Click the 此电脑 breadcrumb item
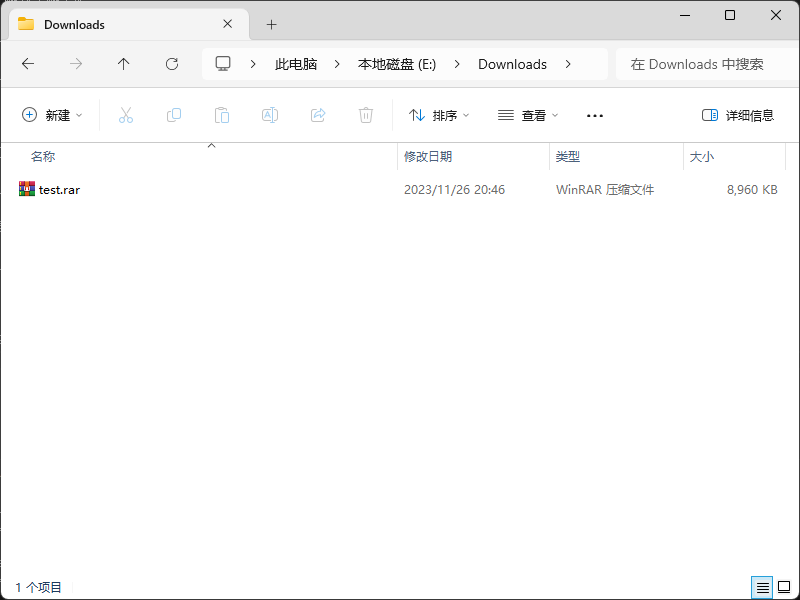 pyautogui.click(x=295, y=63)
